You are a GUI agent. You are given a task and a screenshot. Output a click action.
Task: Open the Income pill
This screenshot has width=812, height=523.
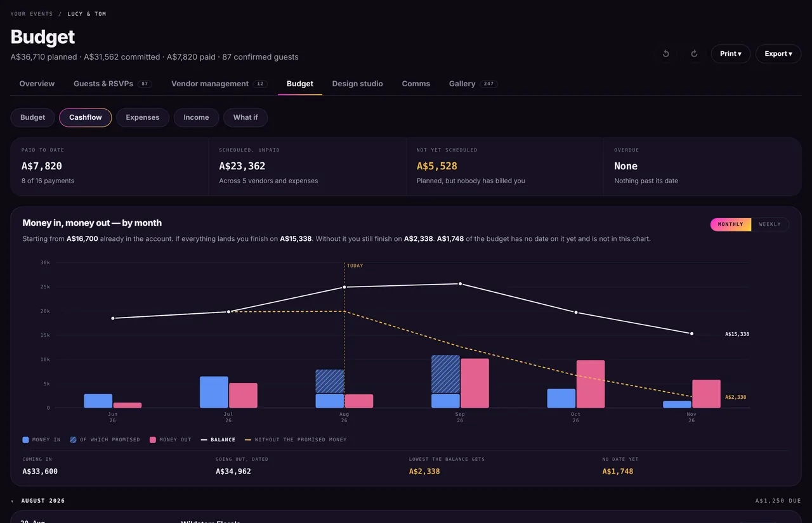pyautogui.click(x=196, y=117)
